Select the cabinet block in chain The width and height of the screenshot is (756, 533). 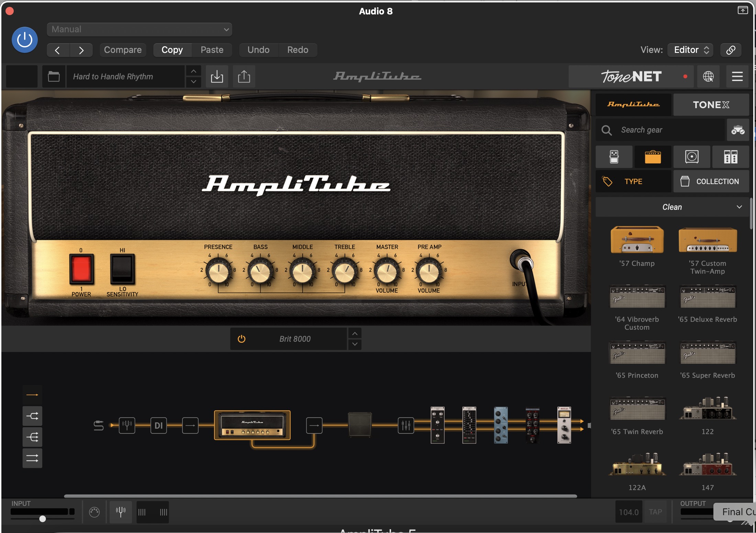point(360,425)
